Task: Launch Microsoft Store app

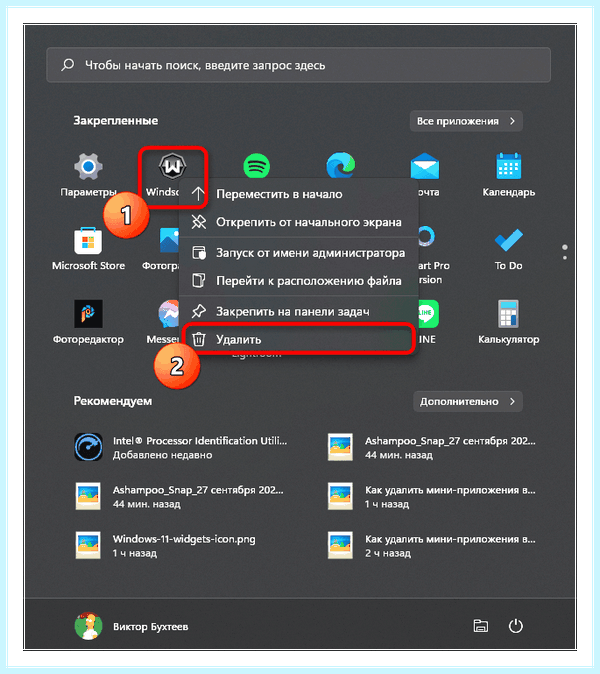Action: (x=88, y=241)
